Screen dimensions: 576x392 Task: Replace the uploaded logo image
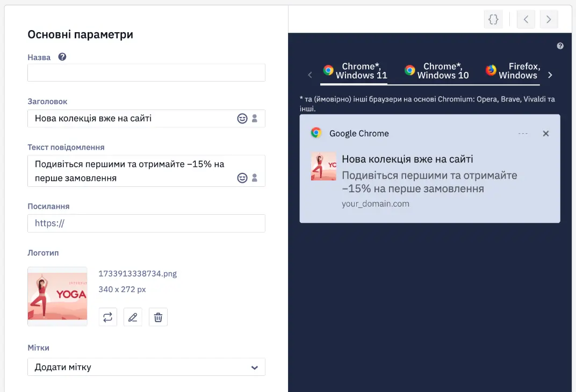[x=107, y=317]
